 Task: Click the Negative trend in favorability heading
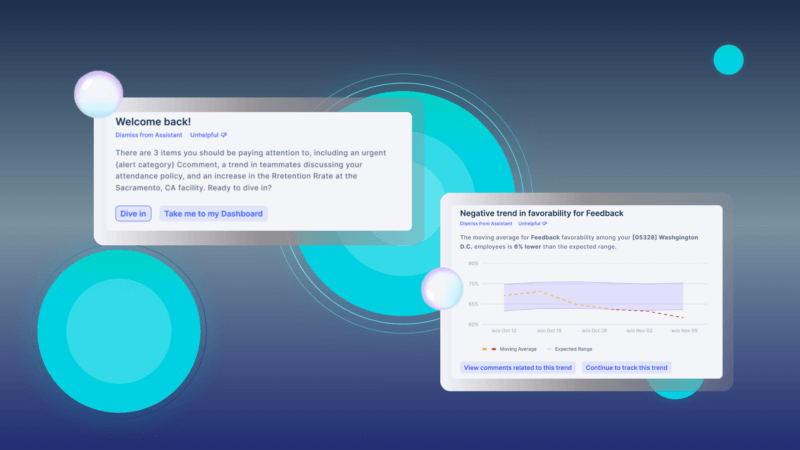[541, 213]
